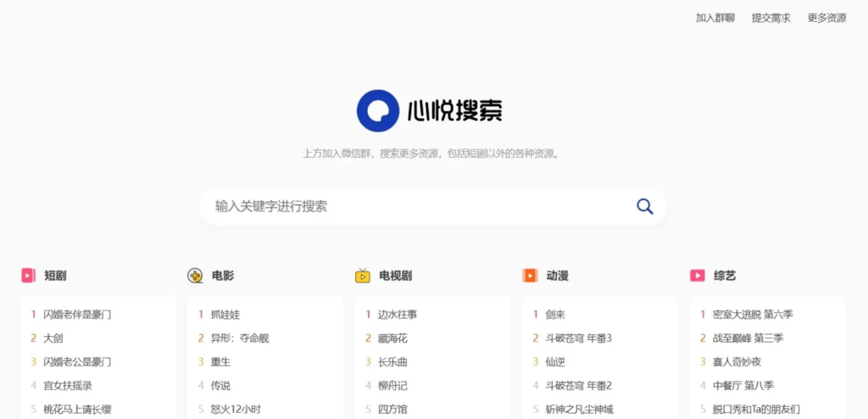Click the 动漫 orange play icon
The width and height of the screenshot is (868, 419).
tap(530, 276)
